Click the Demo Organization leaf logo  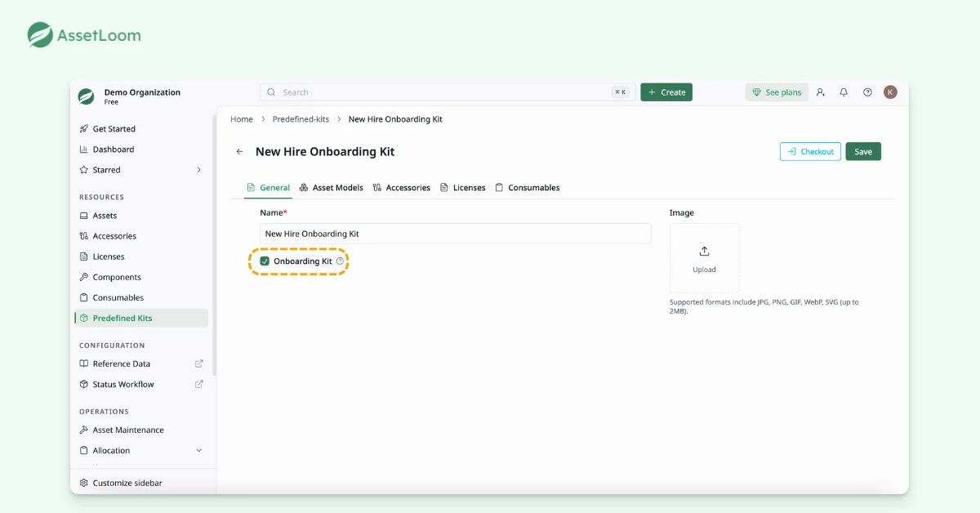click(86, 96)
